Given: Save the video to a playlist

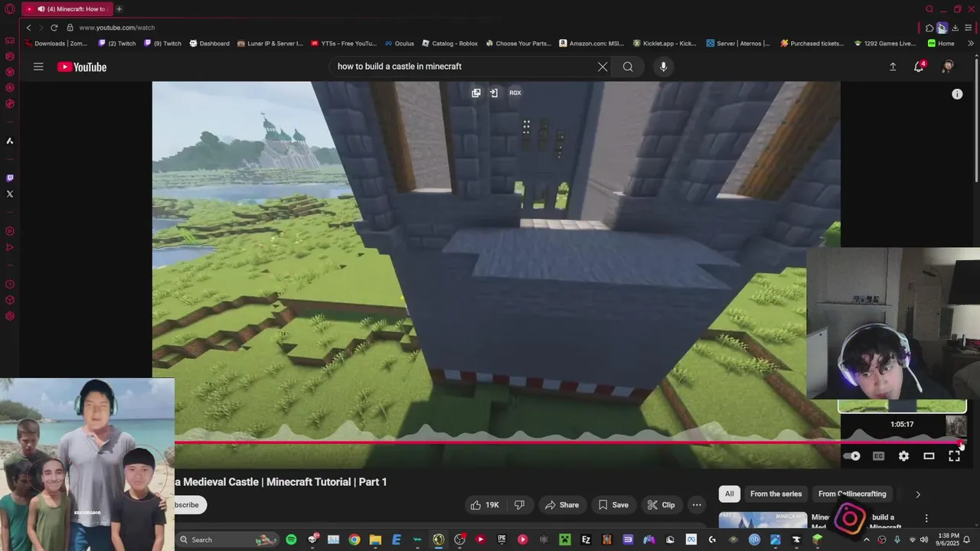Looking at the screenshot, I should (612, 505).
